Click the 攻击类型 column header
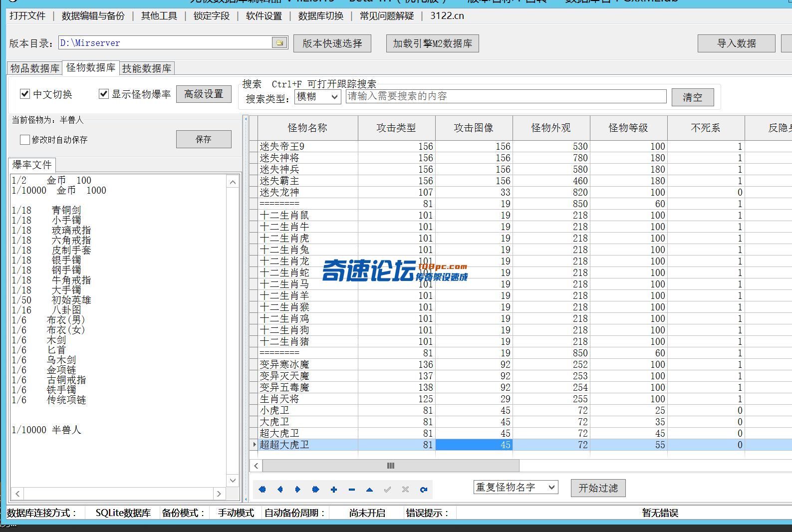The image size is (792, 532). 397,128
